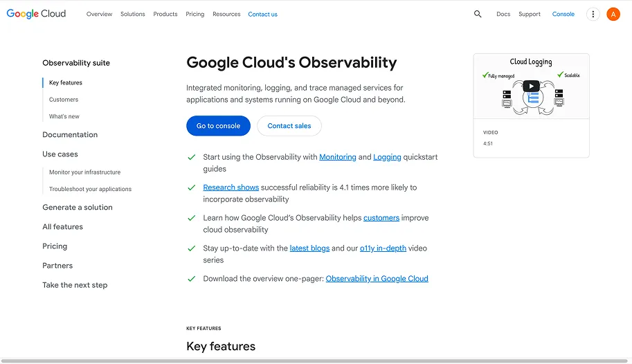632x364 pixels.
Task: Follow the customers link
Action: (381, 218)
